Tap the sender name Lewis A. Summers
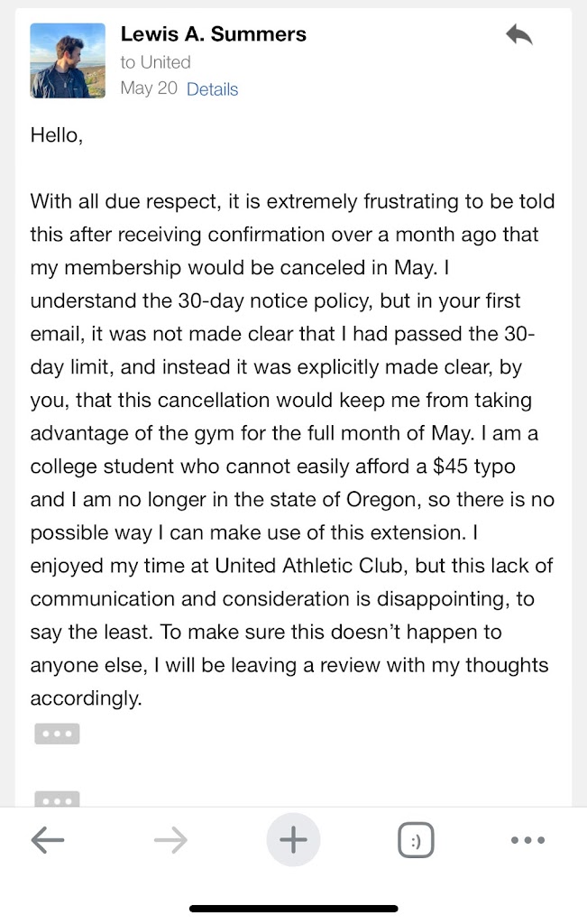Image resolution: width=587 pixels, height=924 pixels. point(213,35)
